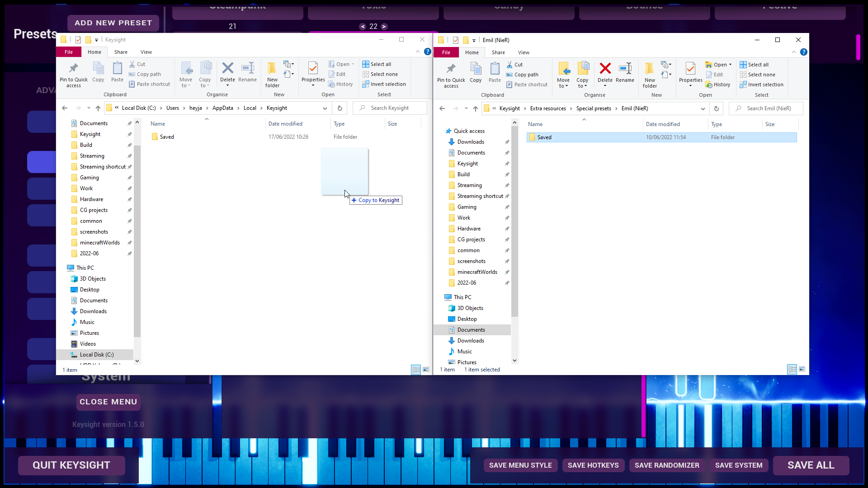868x488 pixels.
Task: Click Rename icon in Emil (NieR) ribbon
Action: coord(625,69)
